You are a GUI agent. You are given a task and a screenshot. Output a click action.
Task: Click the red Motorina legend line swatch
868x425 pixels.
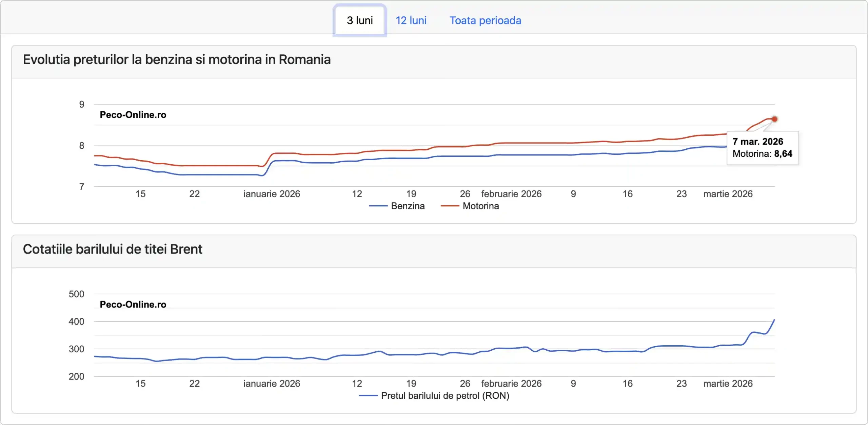[x=450, y=206]
